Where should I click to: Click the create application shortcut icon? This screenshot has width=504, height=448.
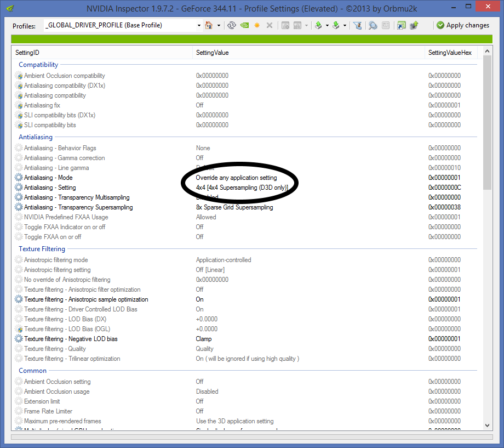tap(402, 25)
